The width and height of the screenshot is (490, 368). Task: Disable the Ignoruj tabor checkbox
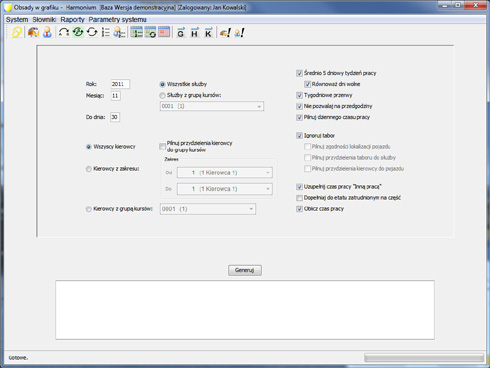299,136
